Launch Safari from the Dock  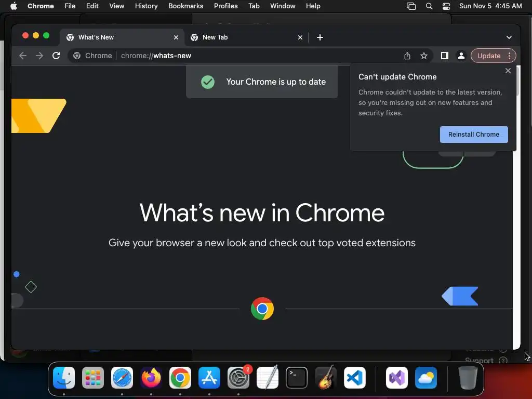tap(122, 378)
